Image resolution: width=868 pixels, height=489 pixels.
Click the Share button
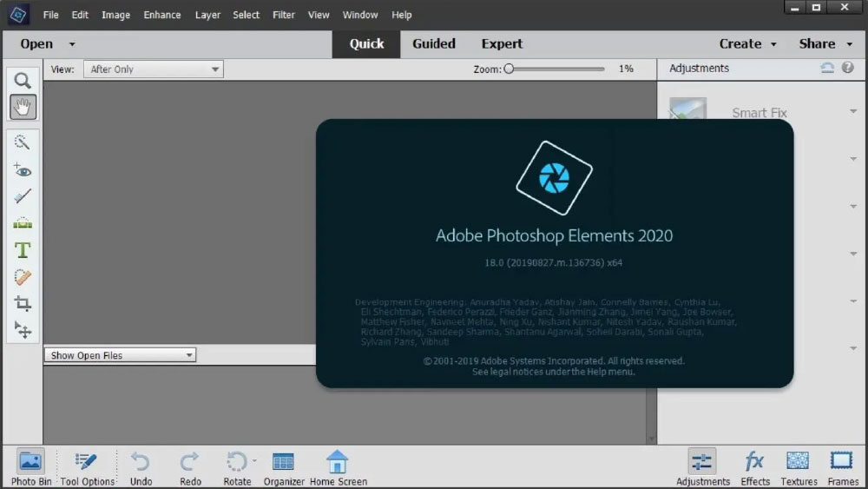(x=825, y=43)
